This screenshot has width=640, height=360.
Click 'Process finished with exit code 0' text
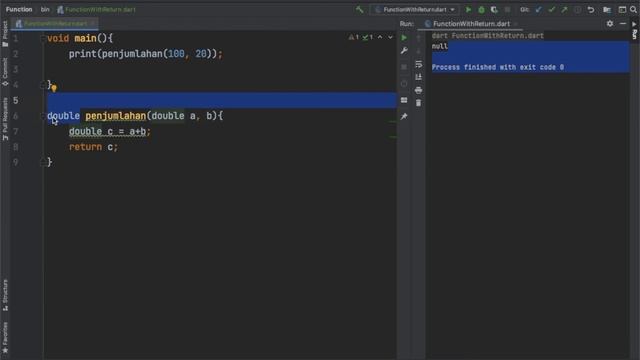click(498, 67)
